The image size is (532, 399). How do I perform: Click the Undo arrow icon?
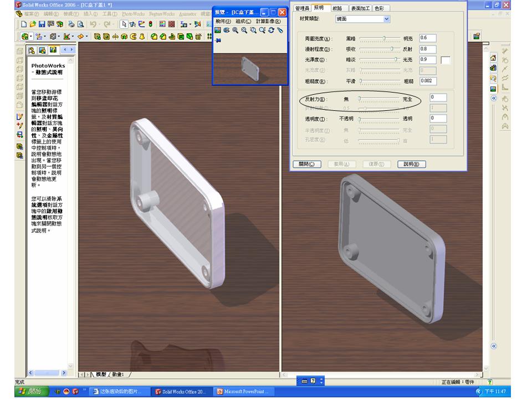pyautogui.click(x=93, y=24)
